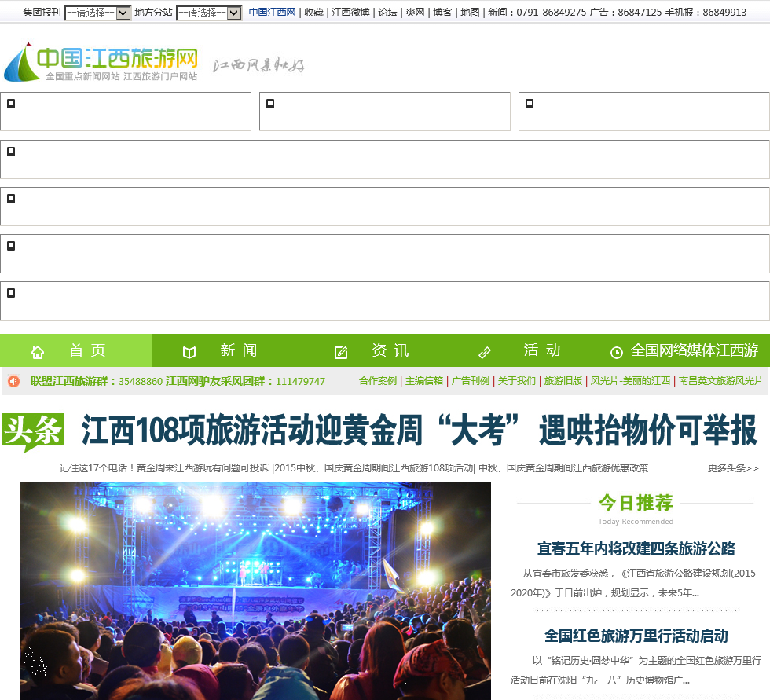Open the 论坛 link
The width and height of the screenshot is (770, 700).
387,13
